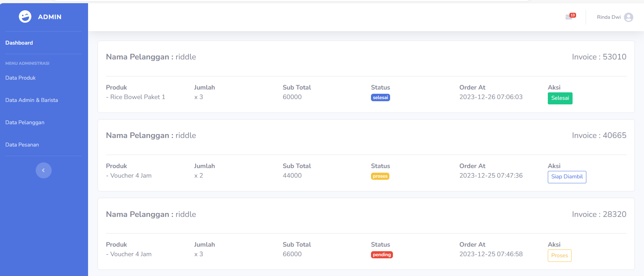Click the smiley face admin logo
The width and height of the screenshot is (644, 276).
coord(25,17)
